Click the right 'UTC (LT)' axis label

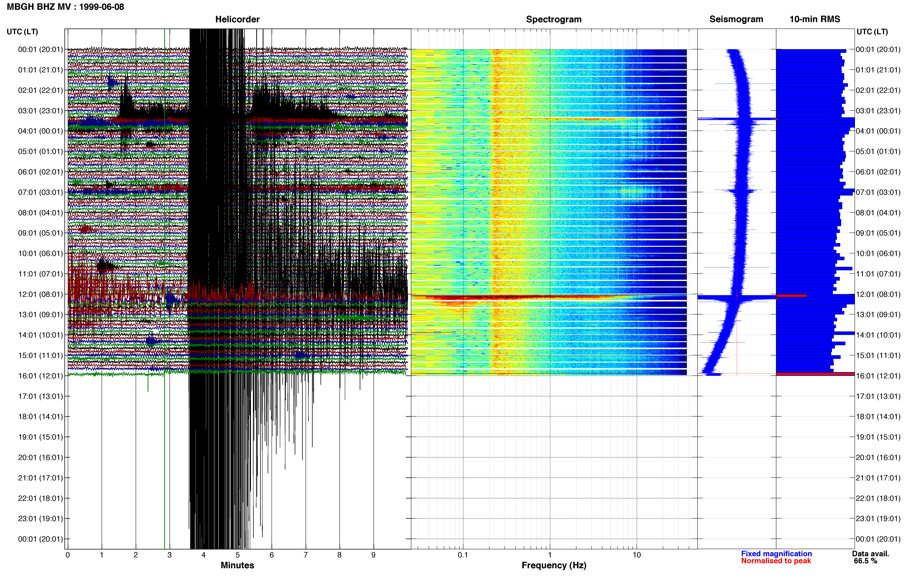872,31
